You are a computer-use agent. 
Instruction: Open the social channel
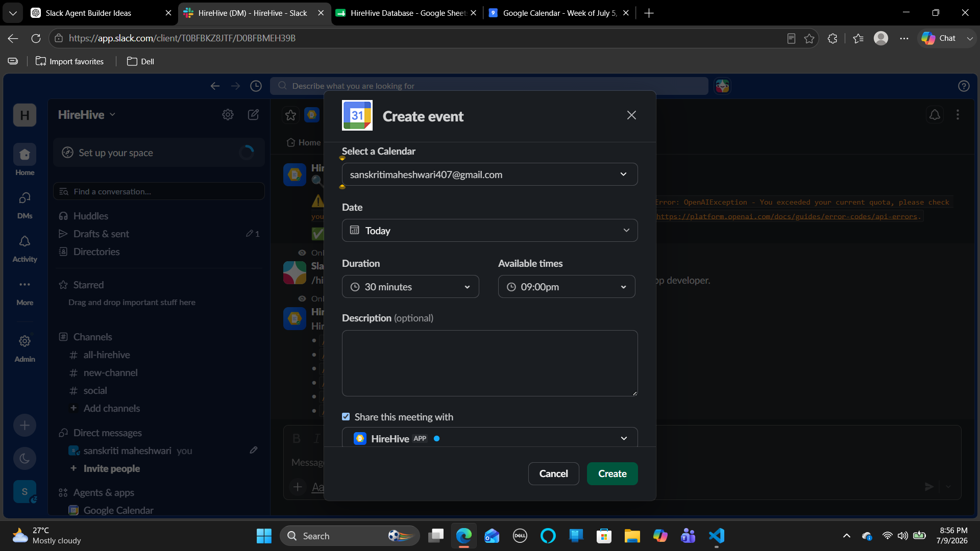[x=159, y=390]
